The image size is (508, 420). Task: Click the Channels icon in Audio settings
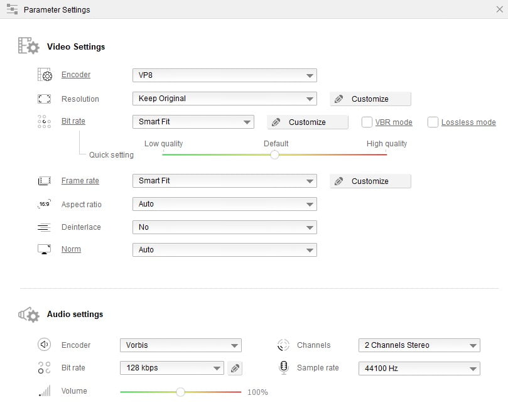(x=284, y=345)
